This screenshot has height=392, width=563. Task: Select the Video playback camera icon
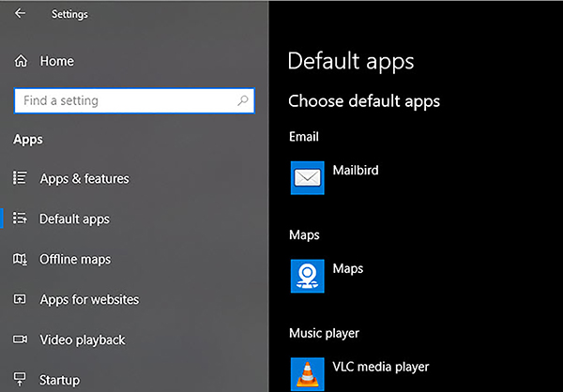click(x=20, y=339)
